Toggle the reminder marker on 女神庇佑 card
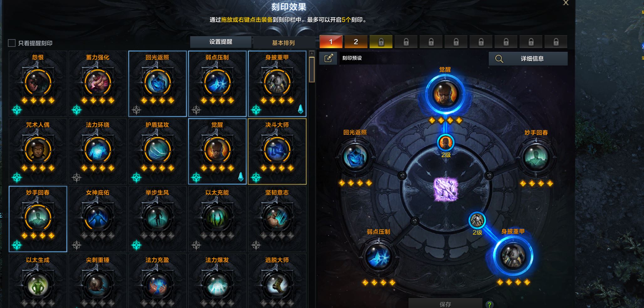The image size is (644, 308). pyautogui.click(x=77, y=245)
